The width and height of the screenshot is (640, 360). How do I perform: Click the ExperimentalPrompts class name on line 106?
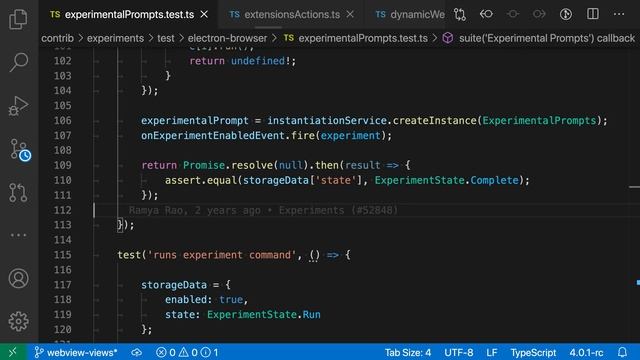tap(539, 120)
